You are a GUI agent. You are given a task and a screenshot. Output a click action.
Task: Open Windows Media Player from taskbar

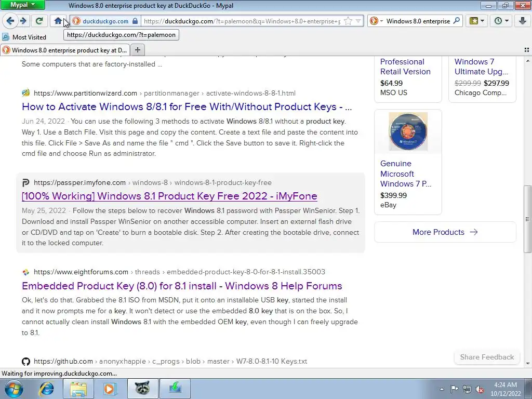110,389
